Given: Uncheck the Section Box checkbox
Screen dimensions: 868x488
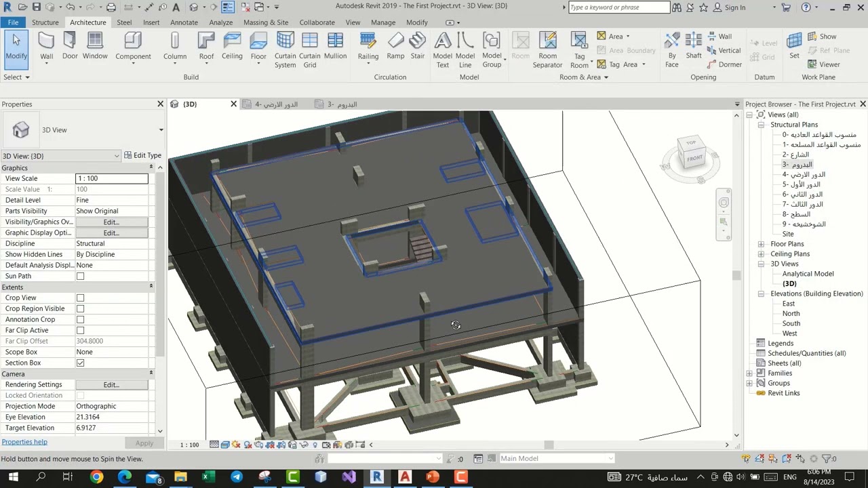Looking at the screenshot, I should (x=80, y=363).
